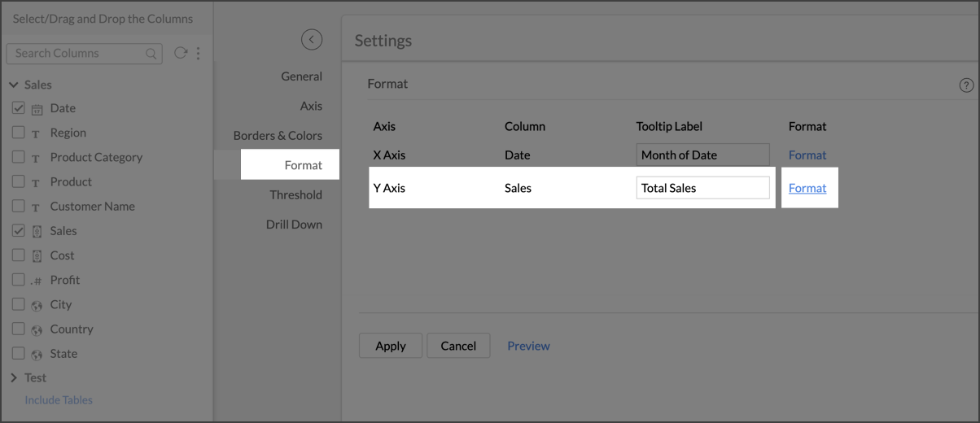
Task: Uncheck the Date column checkbox
Action: (x=18, y=108)
